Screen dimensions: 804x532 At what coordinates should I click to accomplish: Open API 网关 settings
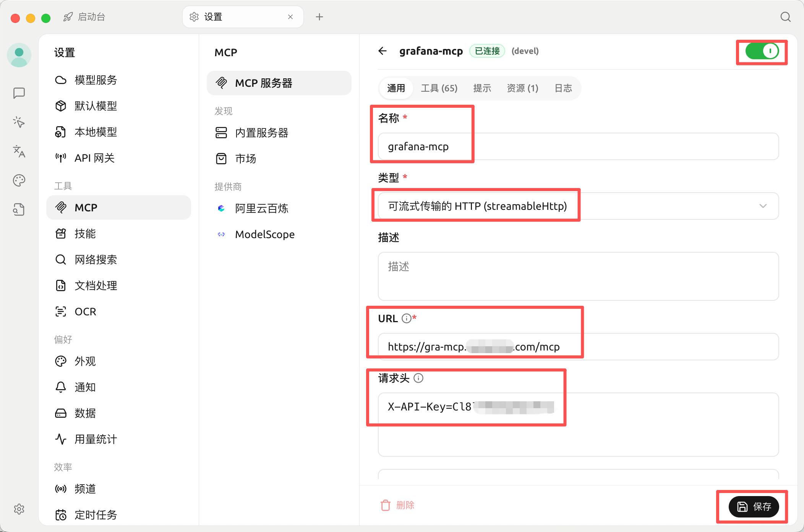[x=118, y=158]
